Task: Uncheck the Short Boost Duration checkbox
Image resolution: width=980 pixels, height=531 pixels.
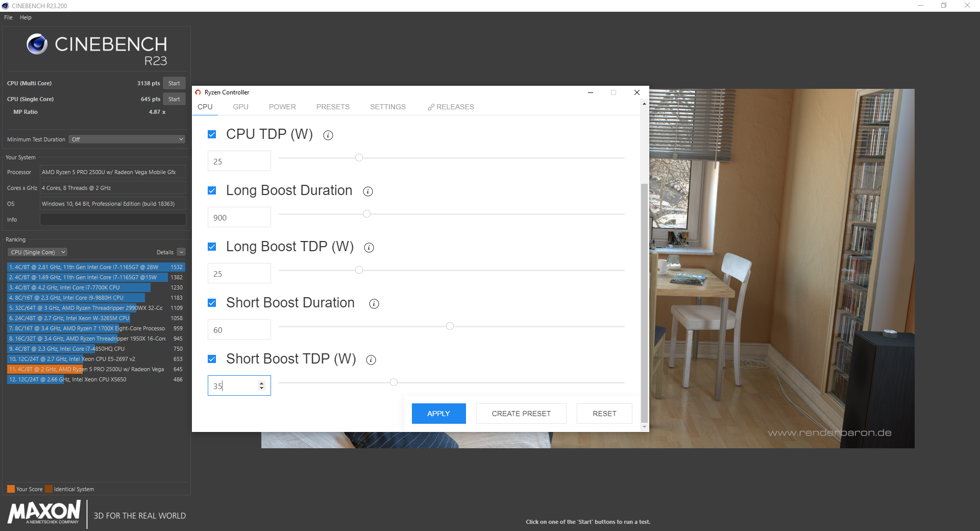Action: click(212, 303)
